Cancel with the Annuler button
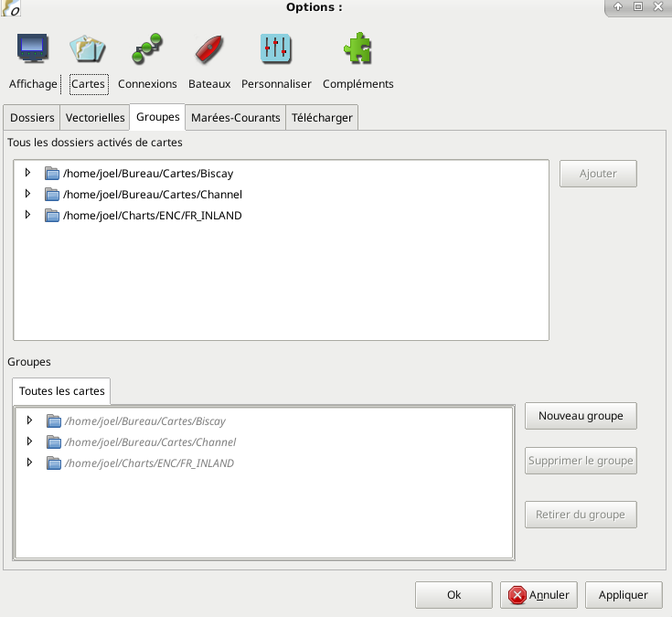The image size is (672, 617). 539,595
